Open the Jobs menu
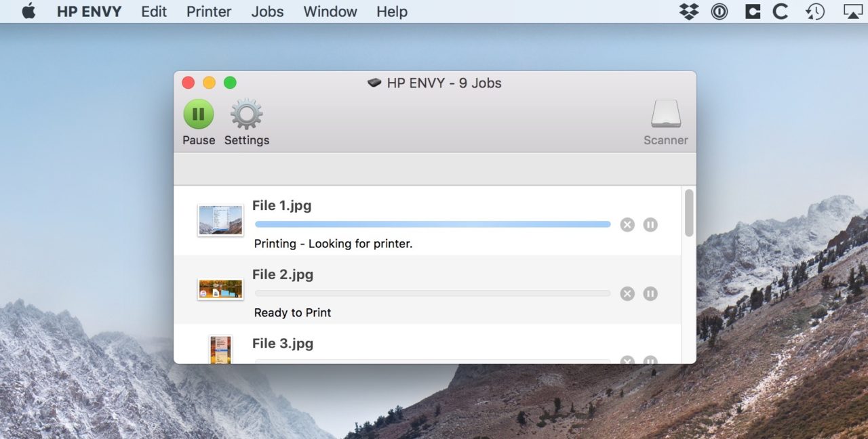Screen dimensions: 868x439 (x=267, y=12)
